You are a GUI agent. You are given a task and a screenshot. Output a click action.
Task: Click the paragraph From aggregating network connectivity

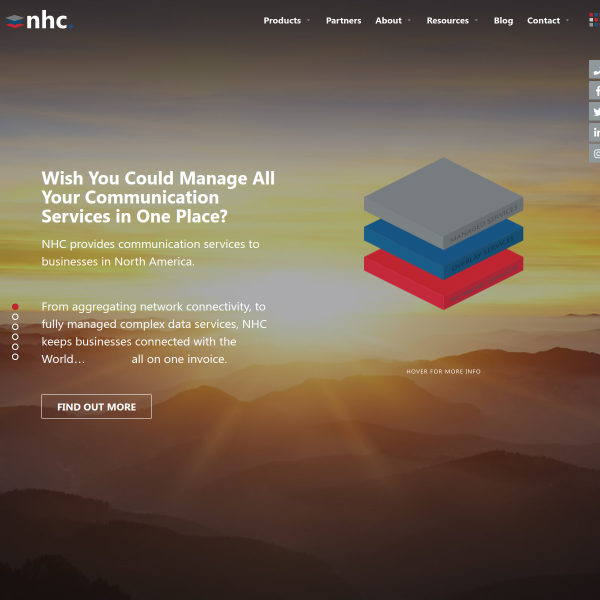tap(154, 333)
